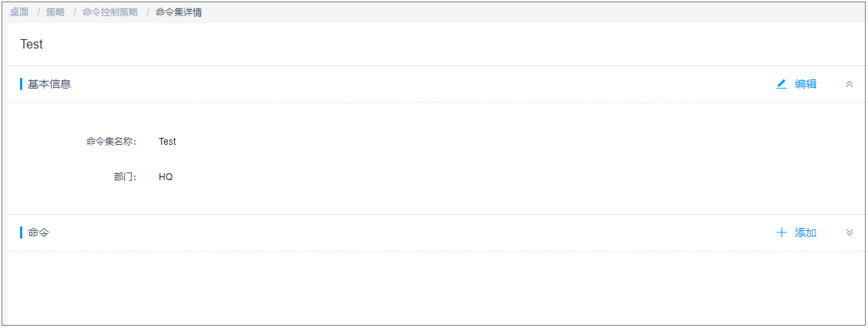Viewport: 868px width, 328px height.
Task: Click the 基本信息 section heading
Action: [49, 84]
